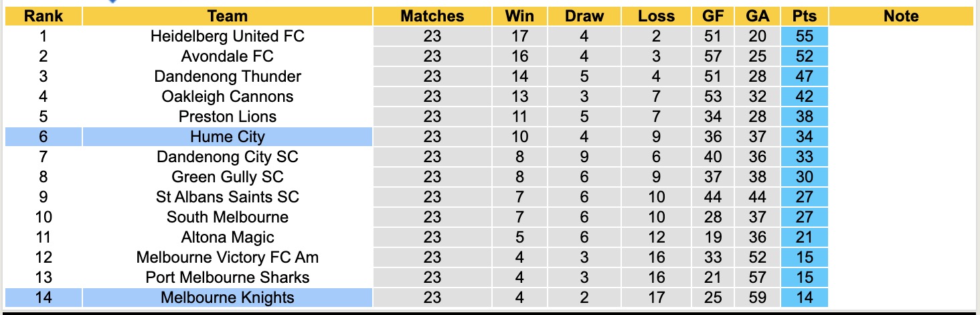This screenshot has height=315, width=980.
Task: Click the GF column header
Action: (713, 16)
